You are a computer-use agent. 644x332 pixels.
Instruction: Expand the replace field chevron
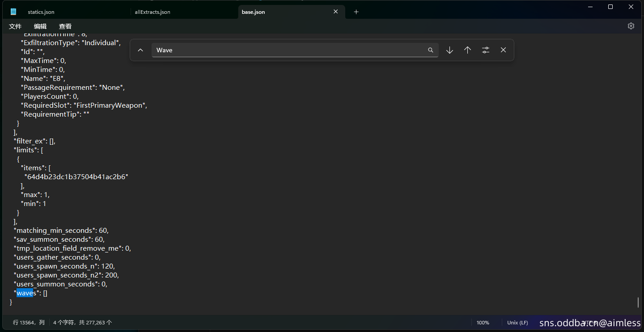point(140,50)
